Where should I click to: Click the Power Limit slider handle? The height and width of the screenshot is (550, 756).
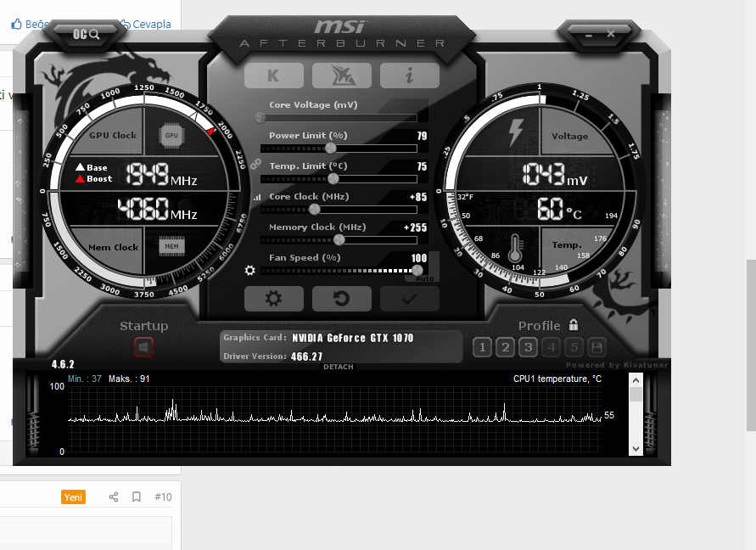pyautogui.click(x=331, y=149)
